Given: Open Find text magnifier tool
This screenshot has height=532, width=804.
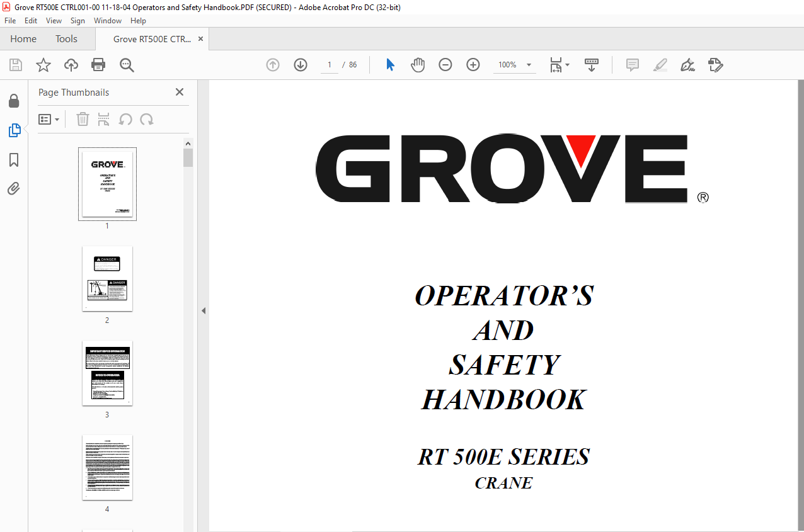Looking at the screenshot, I should click(127, 65).
